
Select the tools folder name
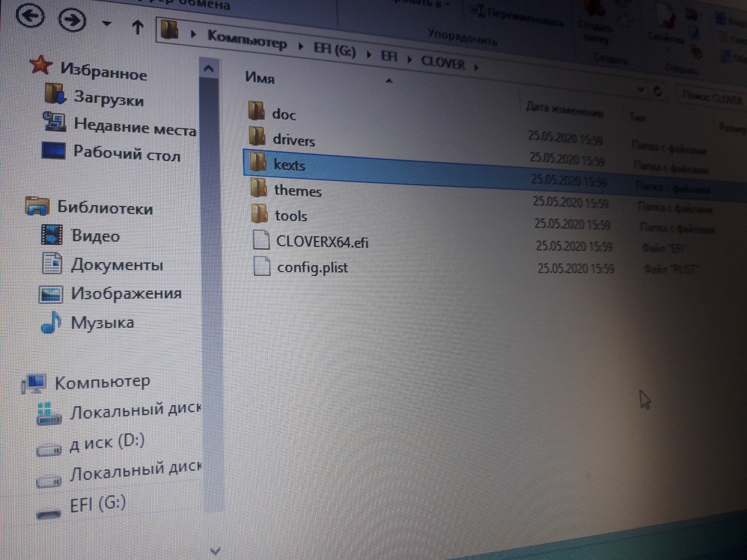coord(291,216)
